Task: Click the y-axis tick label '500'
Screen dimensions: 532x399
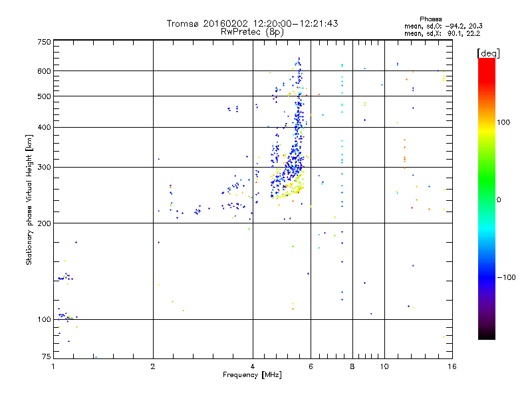Action: pyautogui.click(x=44, y=96)
